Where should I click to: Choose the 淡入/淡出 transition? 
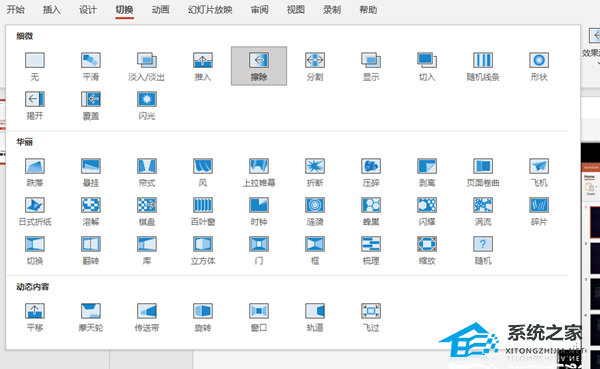[147, 66]
